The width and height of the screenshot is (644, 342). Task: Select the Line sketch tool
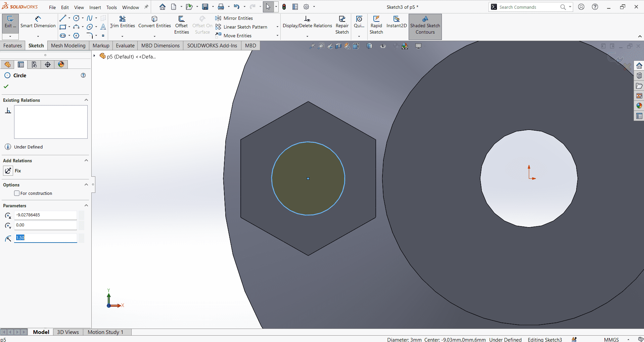pyautogui.click(x=63, y=18)
